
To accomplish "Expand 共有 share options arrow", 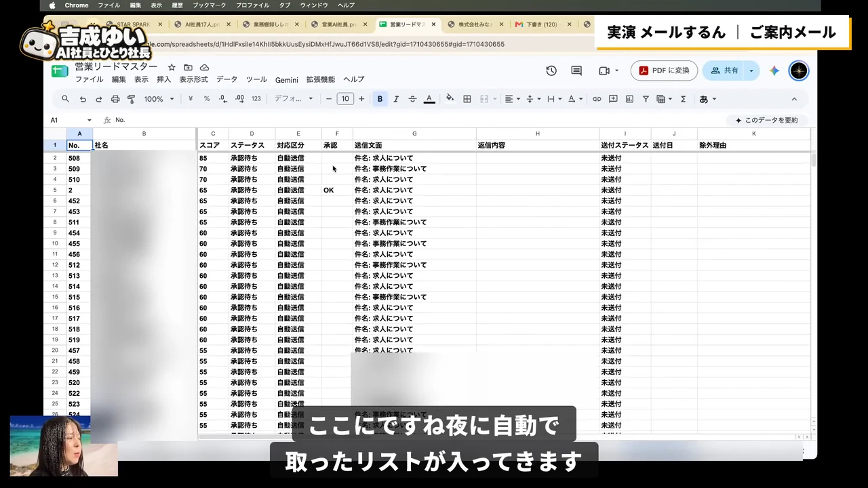I will pyautogui.click(x=751, y=70).
